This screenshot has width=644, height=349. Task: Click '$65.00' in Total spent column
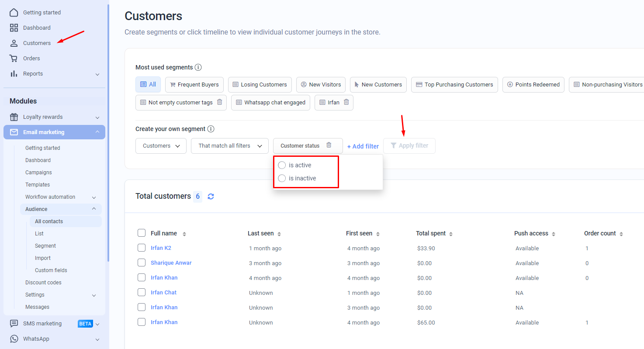[x=426, y=323]
